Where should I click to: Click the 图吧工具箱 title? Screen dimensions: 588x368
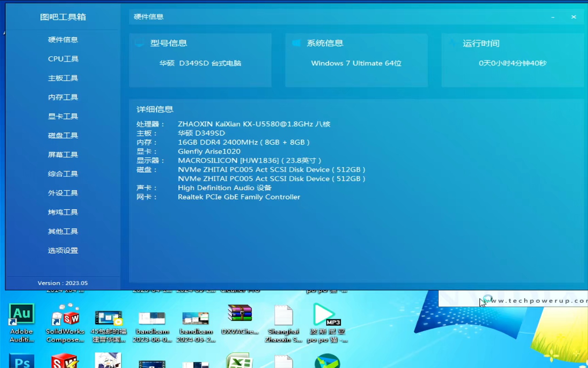tap(63, 17)
